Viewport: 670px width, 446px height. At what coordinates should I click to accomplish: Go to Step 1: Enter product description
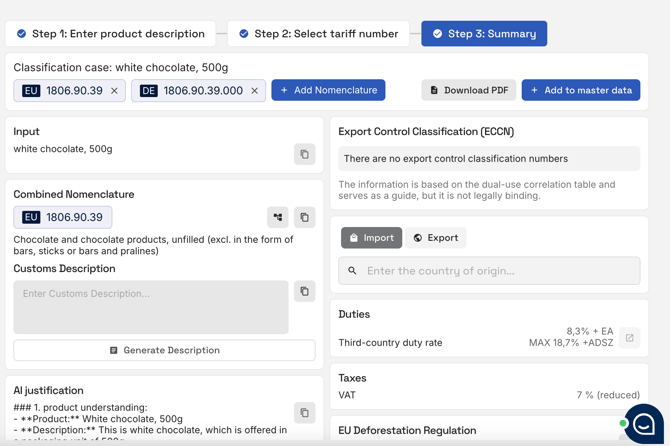click(x=110, y=34)
